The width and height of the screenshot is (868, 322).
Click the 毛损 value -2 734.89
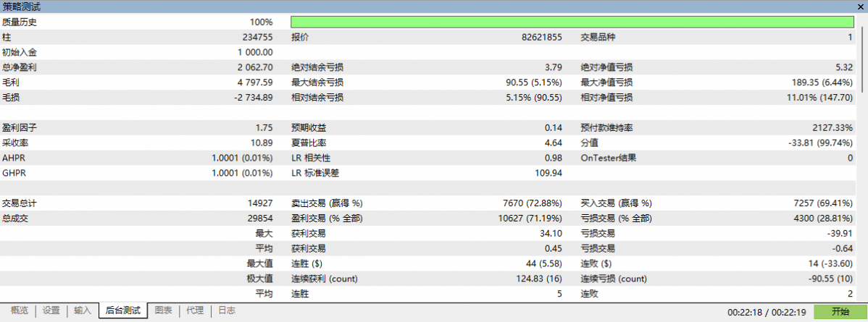[254, 98]
